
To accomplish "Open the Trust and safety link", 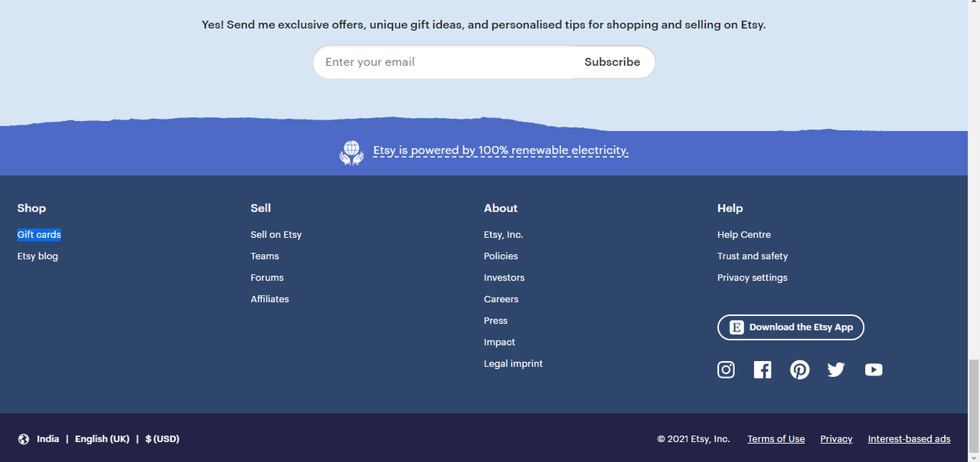I will click(753, 256).
